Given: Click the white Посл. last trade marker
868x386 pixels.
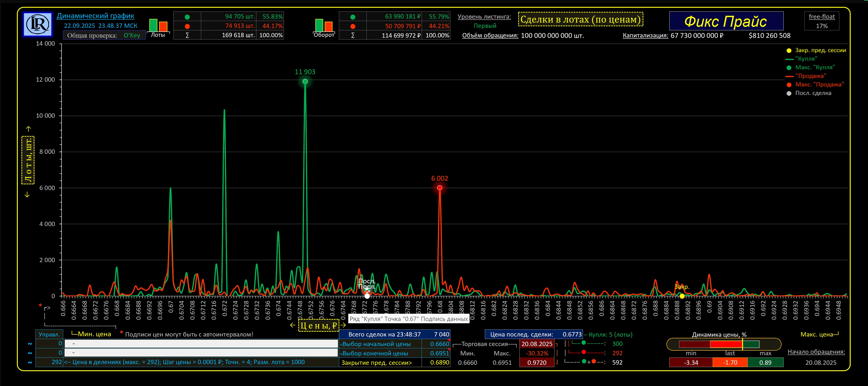Looking at the screenshot, I should pos(367,296).
